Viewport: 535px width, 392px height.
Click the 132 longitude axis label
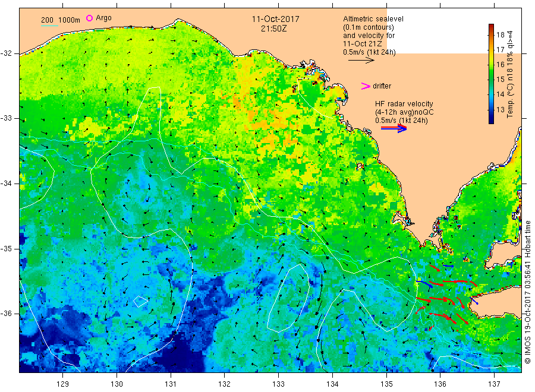coord(224,384)
